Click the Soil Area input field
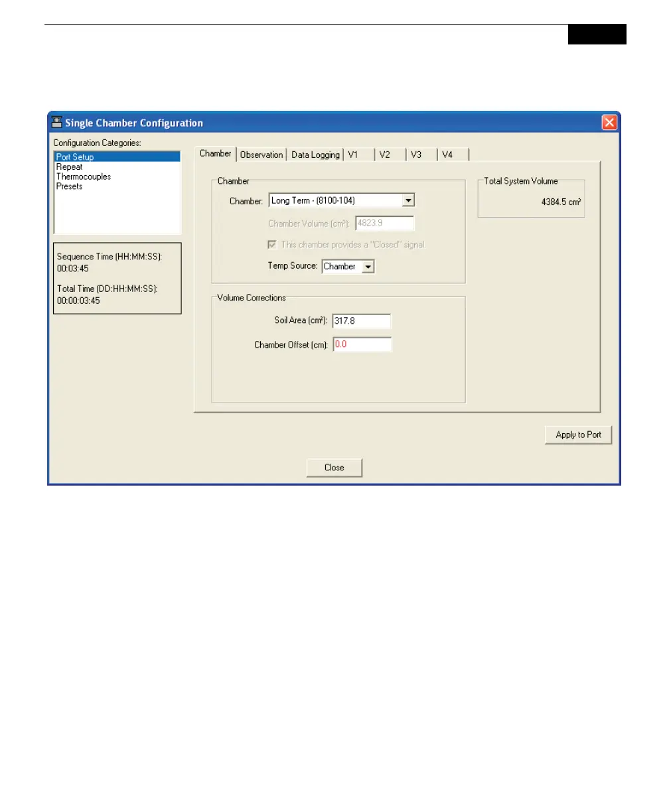Image resolution: width=669 pixels, height=812 pixels. click(x=362, y=321)
